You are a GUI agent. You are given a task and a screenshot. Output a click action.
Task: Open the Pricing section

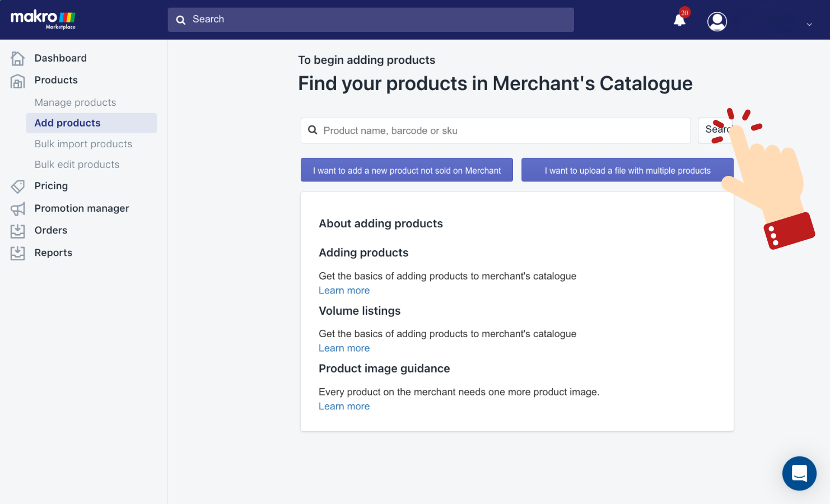coord(51,186)
